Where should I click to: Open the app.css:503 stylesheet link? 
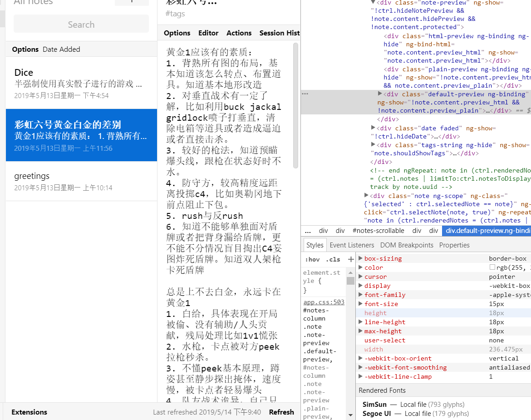point(324,301)
